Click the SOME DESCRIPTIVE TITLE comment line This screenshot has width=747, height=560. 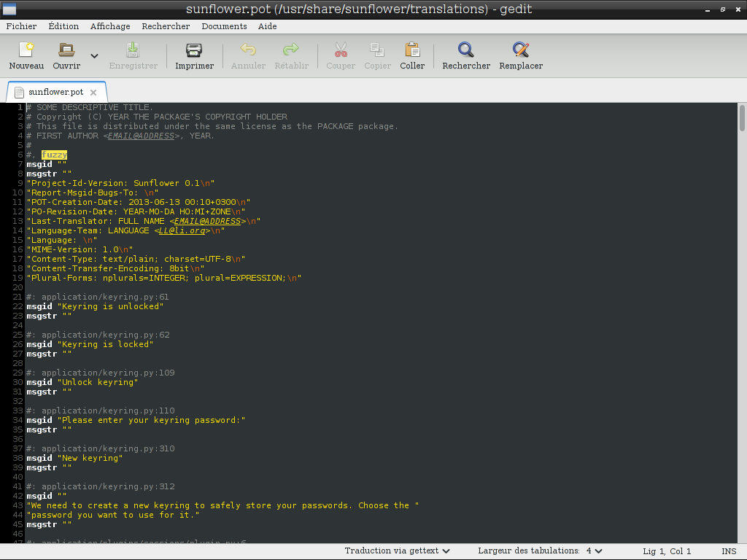(90, 107)
